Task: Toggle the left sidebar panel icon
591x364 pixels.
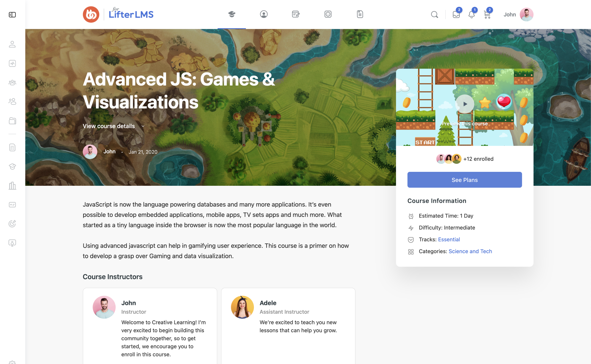Action: point(12,15)
